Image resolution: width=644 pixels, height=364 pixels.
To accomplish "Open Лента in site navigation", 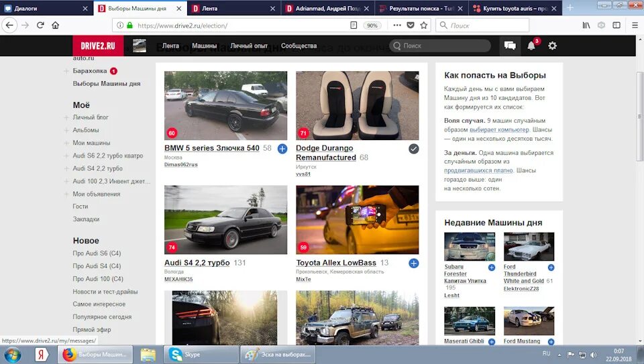I will [x=170, y=46].
